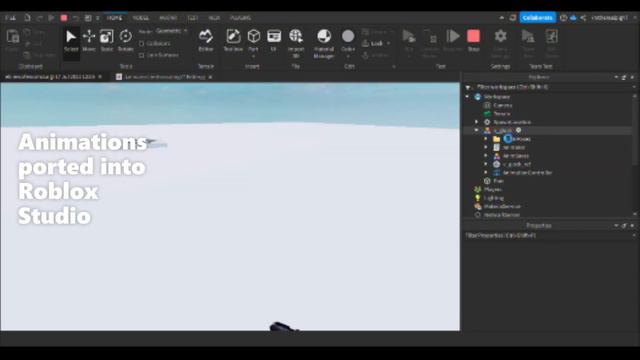Click the small red stop icon in quick access bar

(x=64, y=18)
